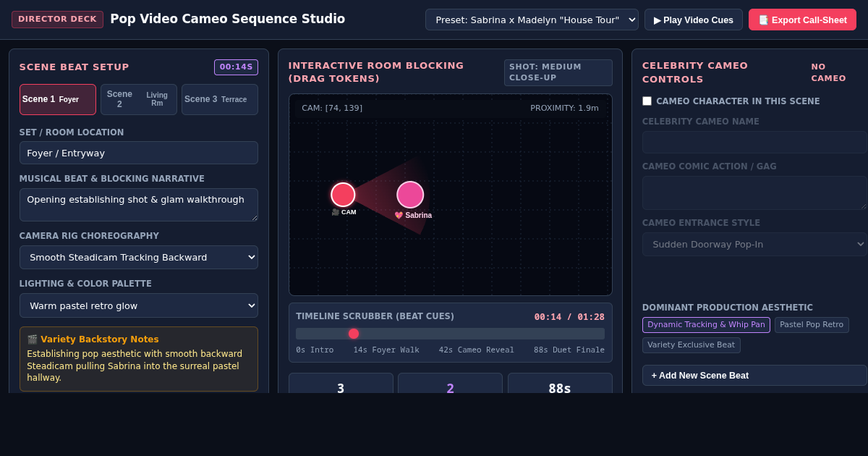
Task: Expand the Lighting & Color Palette dropdown
Action: (x=139, y=305)
